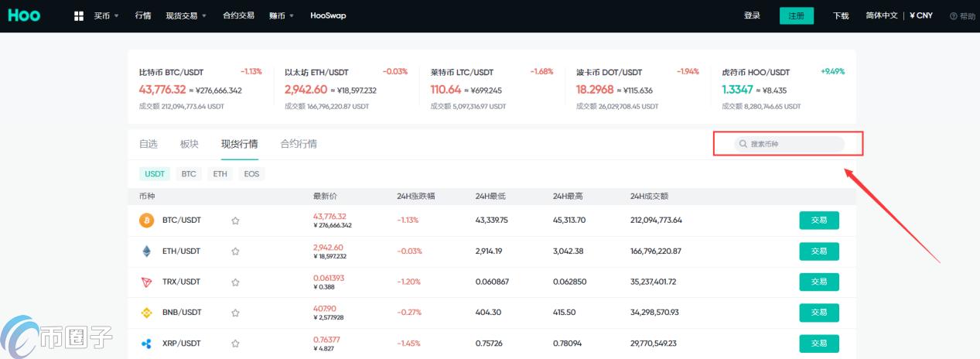980x359 pixels.
Task: Switch to the 自选 tab
Action: [149, 144]
